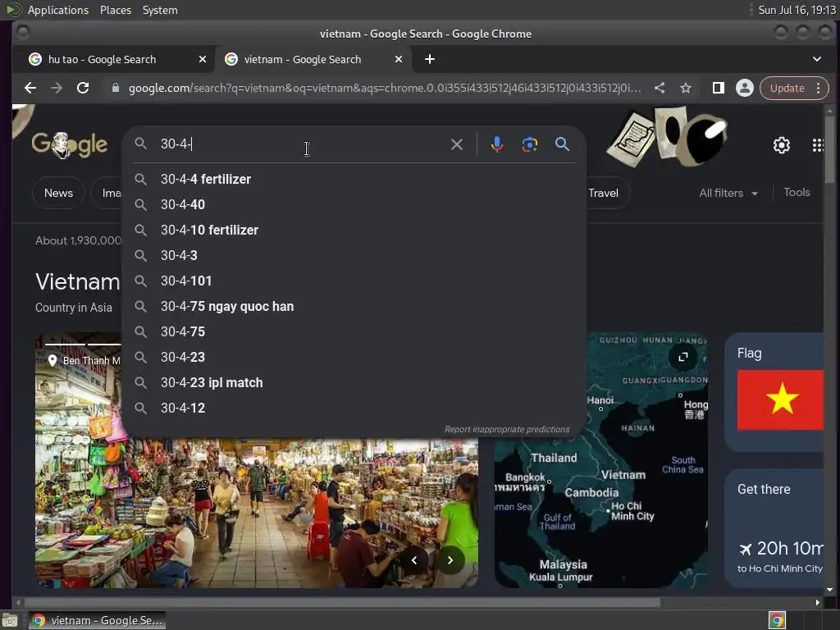This screenshot has width=840, height=630.
Task: Expand the map with fullscreen icon
Action: pos(683,357)
